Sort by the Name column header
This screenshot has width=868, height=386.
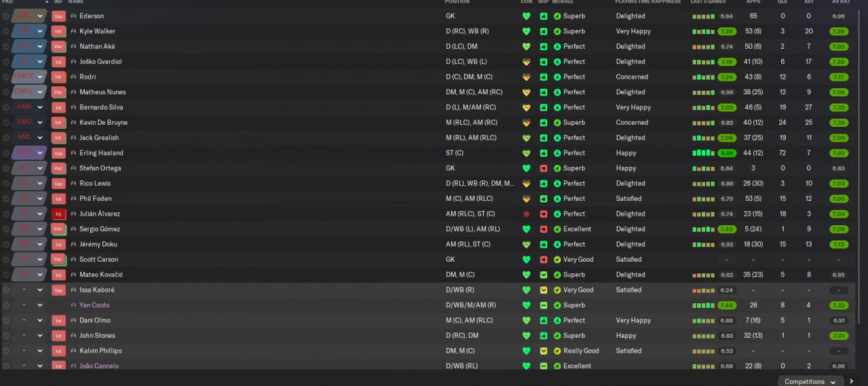point(77,2)
